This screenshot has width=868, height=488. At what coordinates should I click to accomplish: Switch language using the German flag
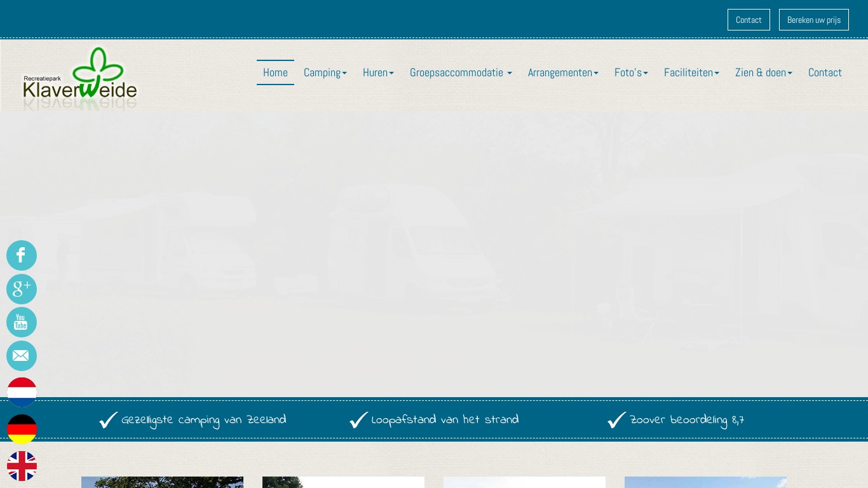(x=22, y=429)
